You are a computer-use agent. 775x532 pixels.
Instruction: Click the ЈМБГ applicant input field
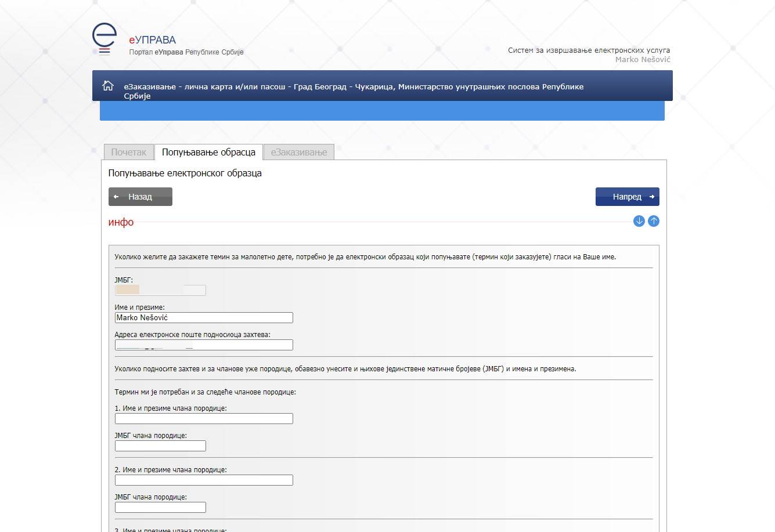(160, 290)
